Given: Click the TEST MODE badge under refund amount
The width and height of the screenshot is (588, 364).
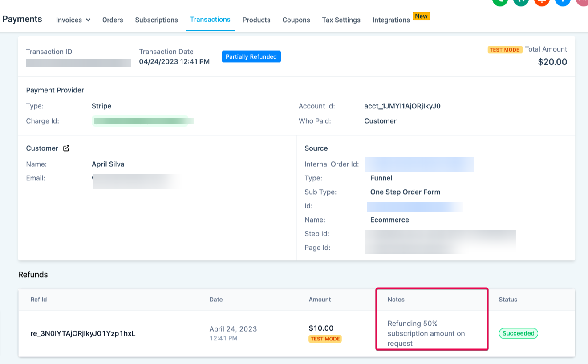Looking at the screenshot, I should click(x=325, y=339).
